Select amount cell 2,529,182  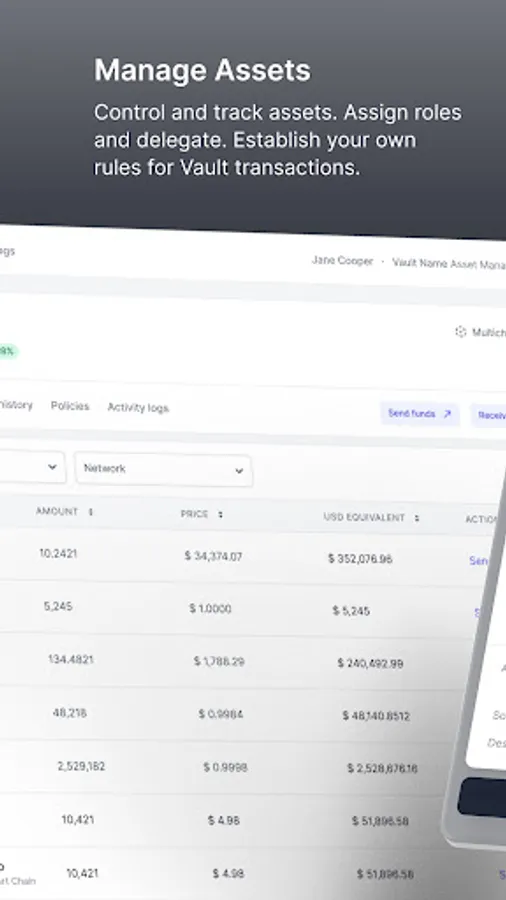click(81, 766)
